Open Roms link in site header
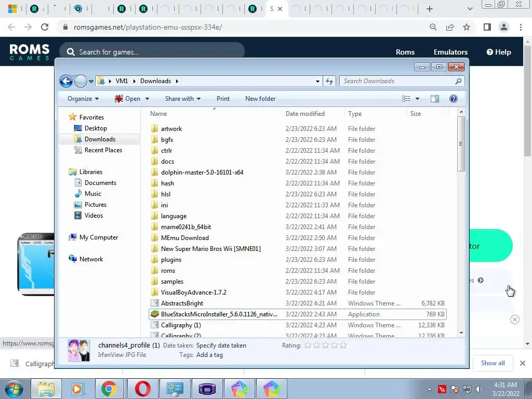This screenshot has height=399, width=532. pyautogui.click(x=405, y=52)
